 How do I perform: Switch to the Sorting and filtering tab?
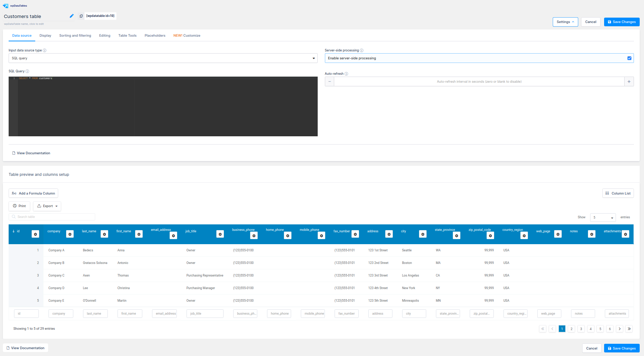pyautogui.click(x=75, y=36)
